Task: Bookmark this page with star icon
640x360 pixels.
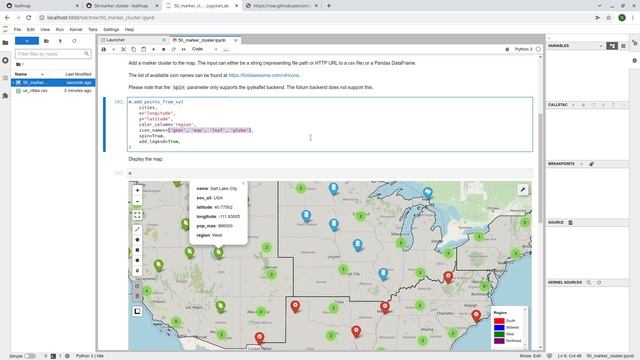Action: [609, 18]
